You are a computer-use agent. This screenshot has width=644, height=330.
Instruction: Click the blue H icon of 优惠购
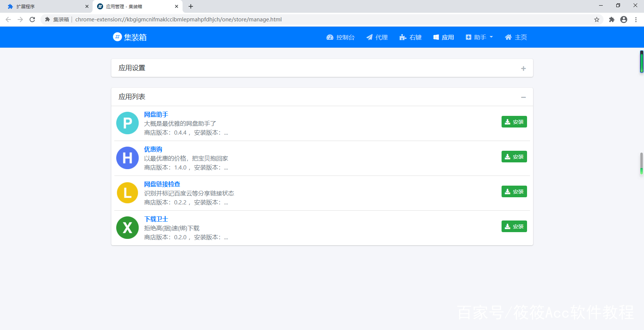click(x=127, y=158)
